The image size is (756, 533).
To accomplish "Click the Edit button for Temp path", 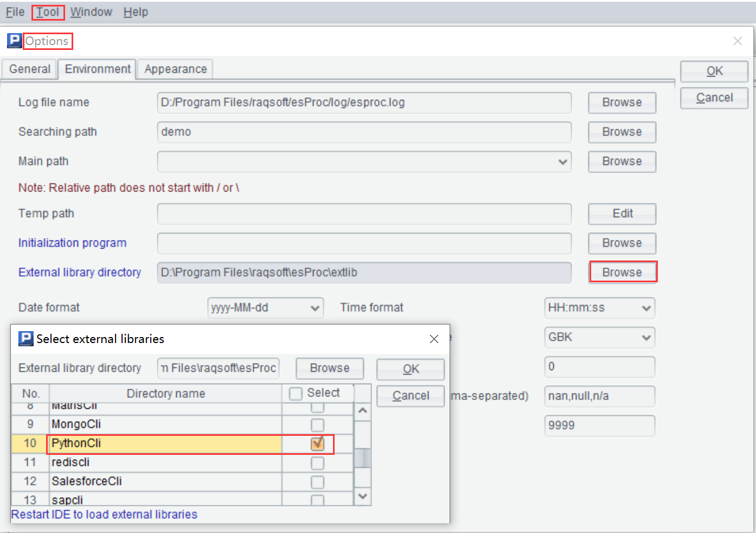I will pos(622,213).
